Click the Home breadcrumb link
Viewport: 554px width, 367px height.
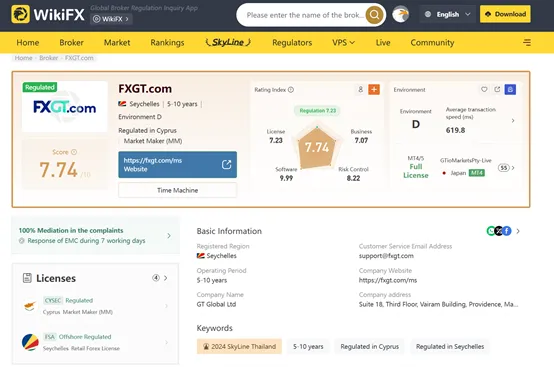click(23, 58)
